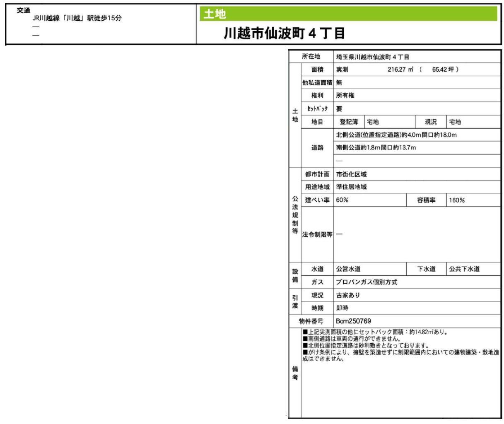Select the 公共下水道 sewer value
504x424 pixels.
coord(464,269)
